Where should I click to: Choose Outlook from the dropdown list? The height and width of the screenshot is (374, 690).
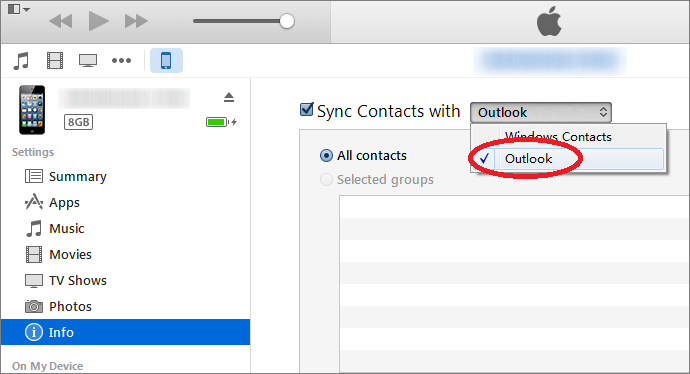click(x=568, y=159)
